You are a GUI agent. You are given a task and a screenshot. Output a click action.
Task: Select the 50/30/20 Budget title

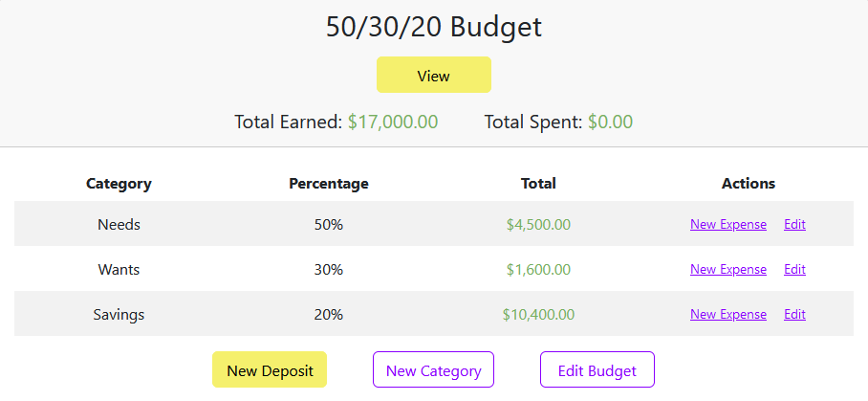click(x=433, y=27)
